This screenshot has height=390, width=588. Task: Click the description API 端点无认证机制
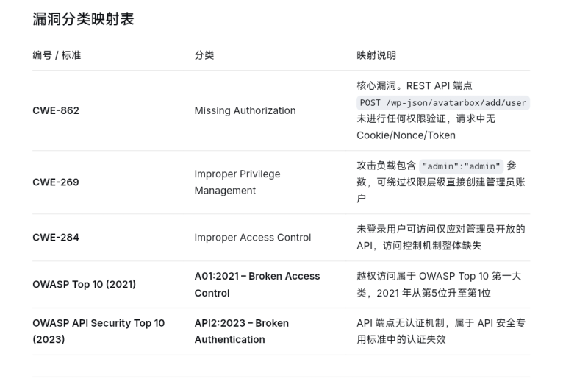(401, 323)
